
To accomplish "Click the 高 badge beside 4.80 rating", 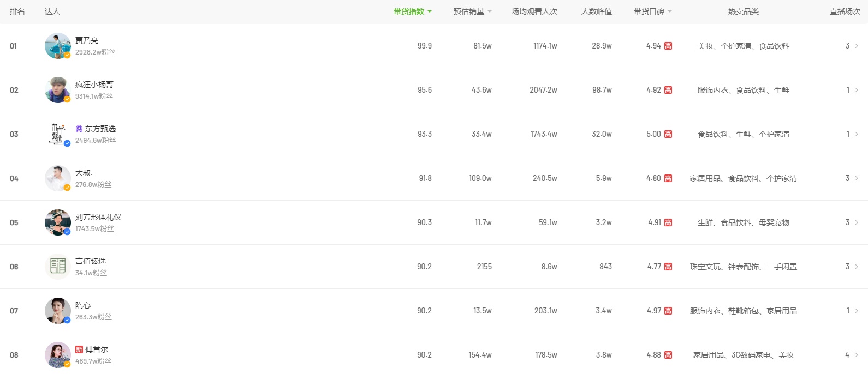I will tap(668, 178).
